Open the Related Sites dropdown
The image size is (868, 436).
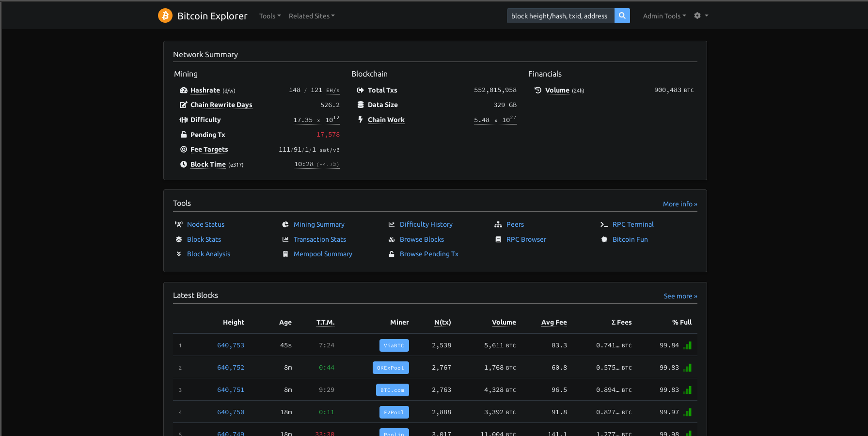[312, 16]
